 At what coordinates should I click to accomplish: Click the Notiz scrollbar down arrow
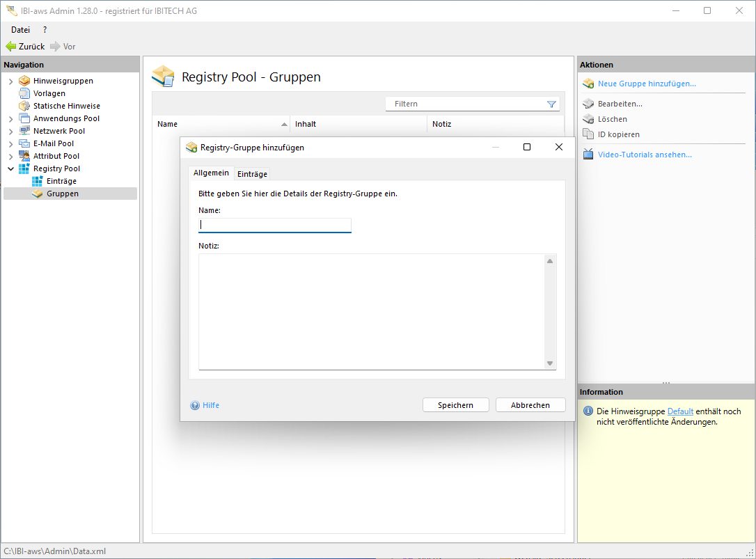(x=549, y=363)
